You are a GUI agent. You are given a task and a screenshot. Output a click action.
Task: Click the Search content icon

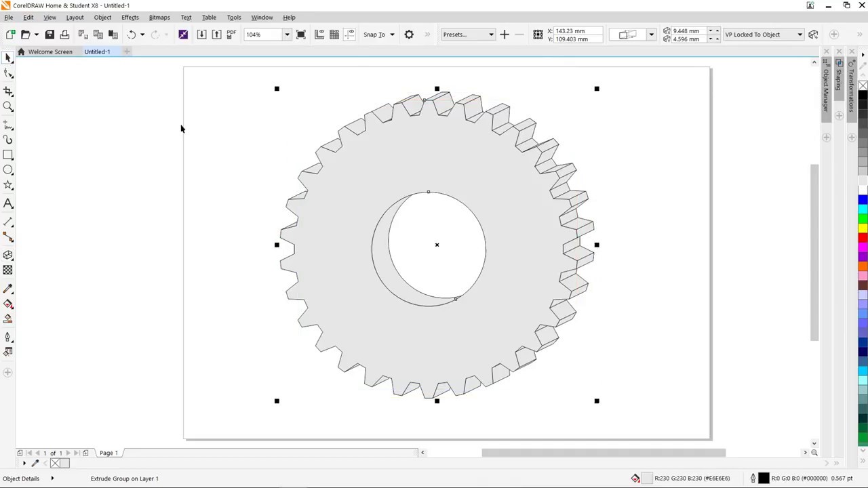point(183,35)
